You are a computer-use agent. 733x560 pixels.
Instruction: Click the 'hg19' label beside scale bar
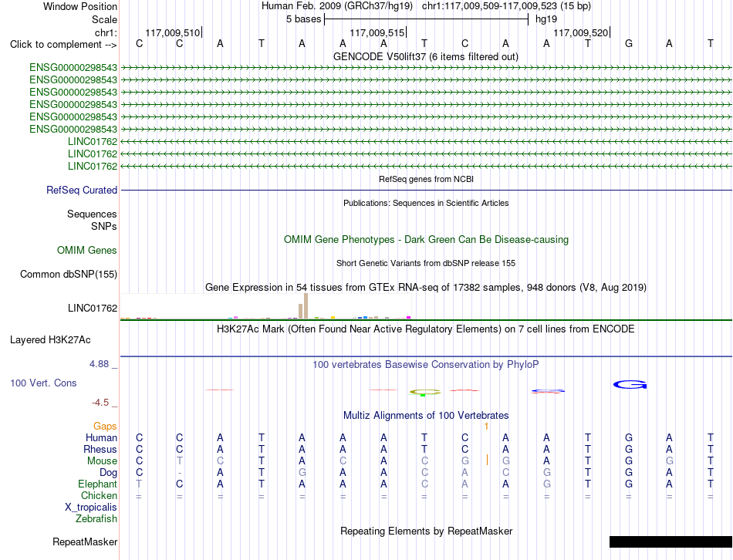click(546, 19)
